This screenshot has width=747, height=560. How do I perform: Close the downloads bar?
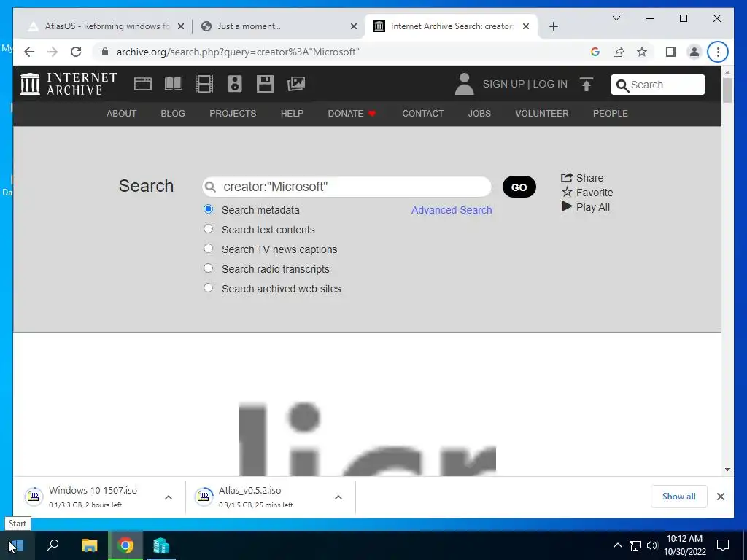click(x=721, y=497)
